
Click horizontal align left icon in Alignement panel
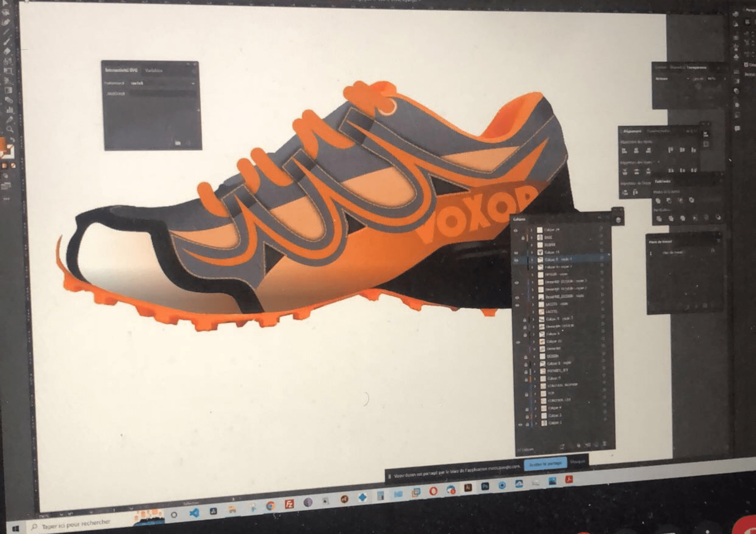click(x=624, y=151)
